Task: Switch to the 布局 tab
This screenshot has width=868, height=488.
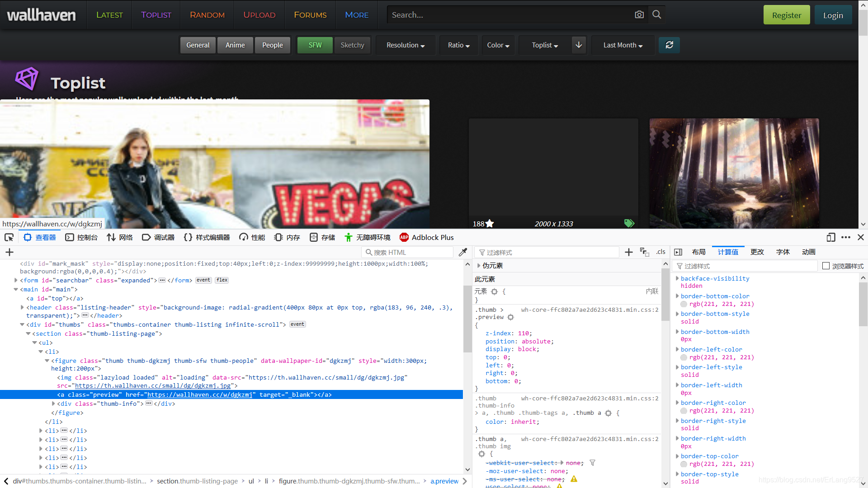Action: point(698,252)
